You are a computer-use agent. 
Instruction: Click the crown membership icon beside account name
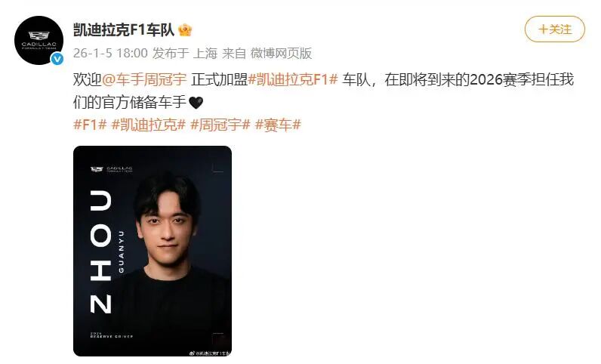[185, 30]
